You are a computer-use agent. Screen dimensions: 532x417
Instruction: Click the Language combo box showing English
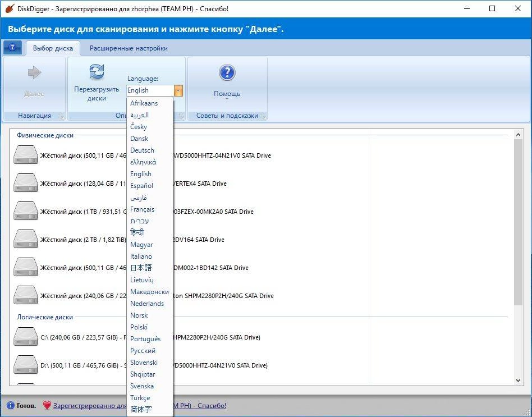[150, 90]
